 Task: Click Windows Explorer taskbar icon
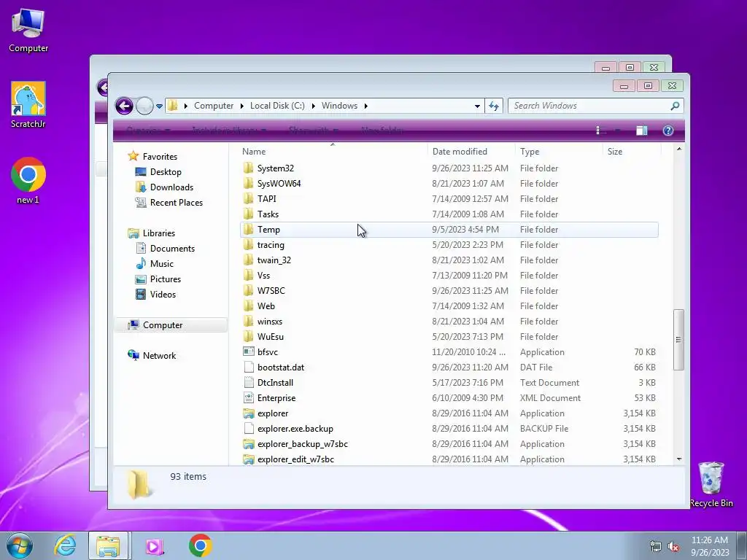click(x=108, y=545)
